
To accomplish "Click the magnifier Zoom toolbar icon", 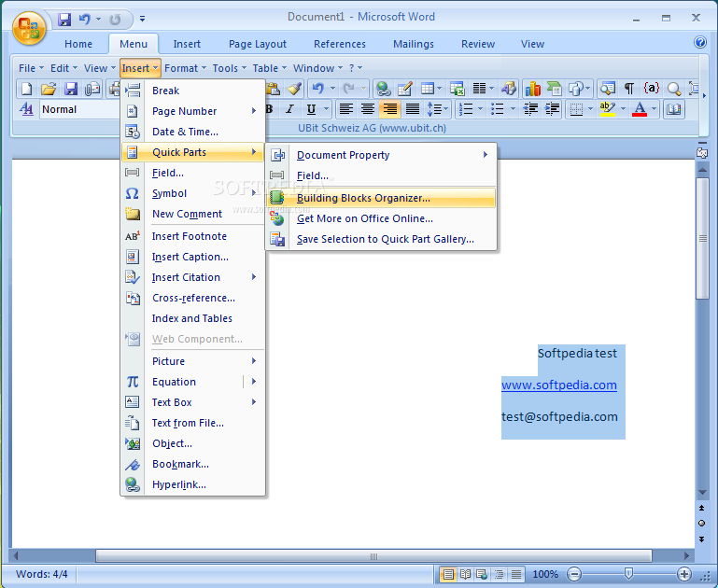I will (673, 89).
